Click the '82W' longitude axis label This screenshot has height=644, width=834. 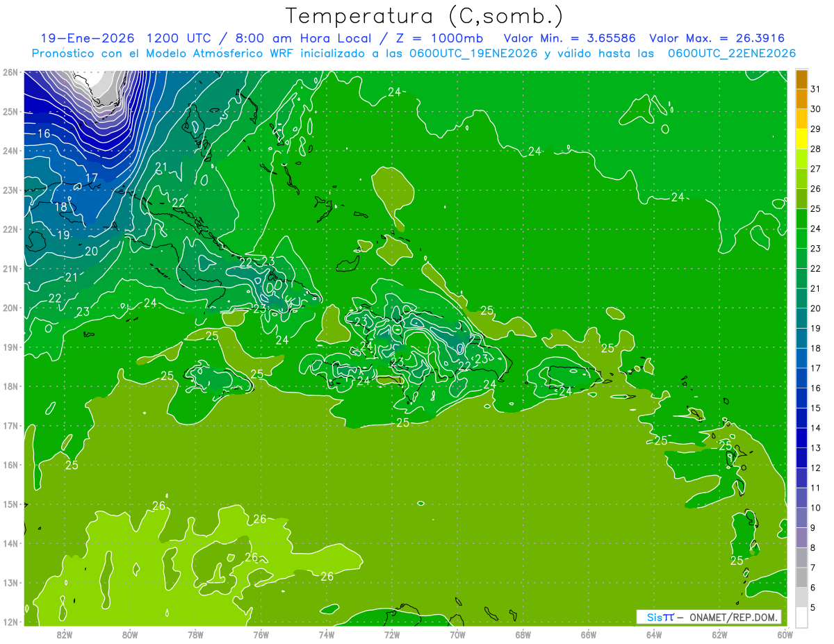coord(65,634)
